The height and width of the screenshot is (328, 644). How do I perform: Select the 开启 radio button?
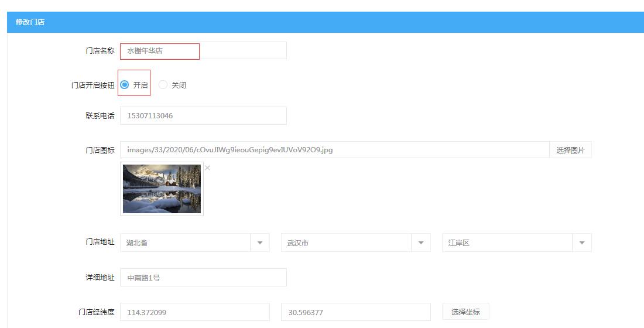pos(125,85)
